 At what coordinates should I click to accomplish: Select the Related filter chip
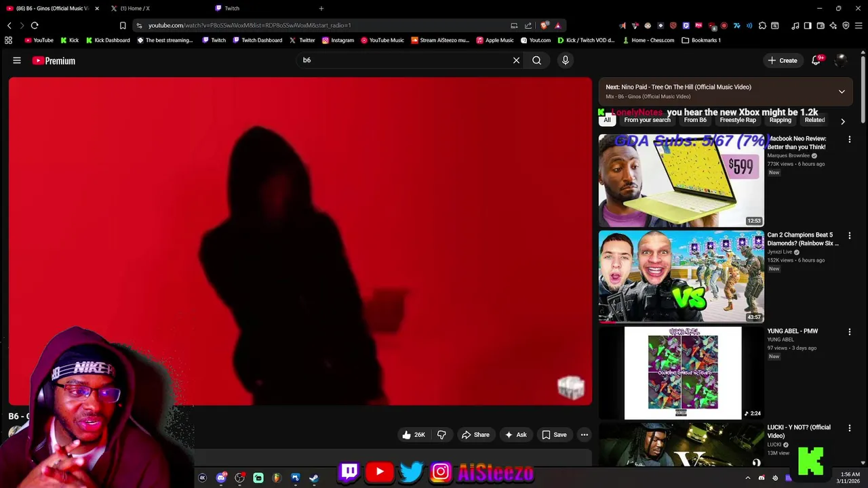(x=814, y=120)
